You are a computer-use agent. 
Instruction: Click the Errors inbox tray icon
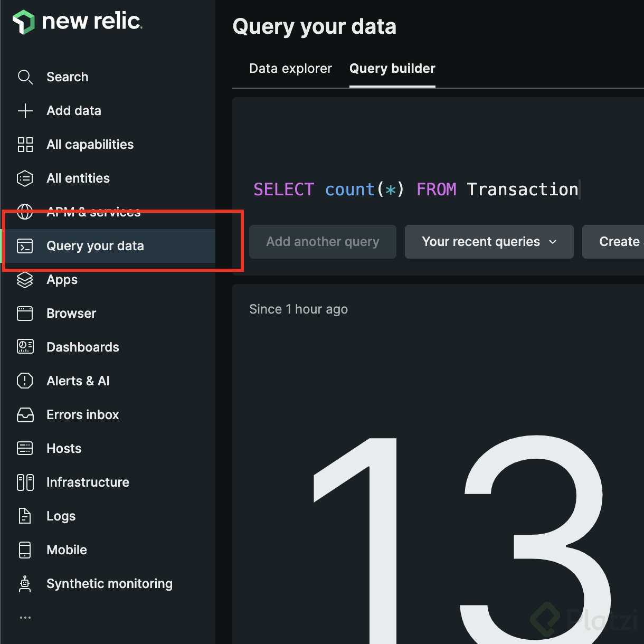point(25,415)
